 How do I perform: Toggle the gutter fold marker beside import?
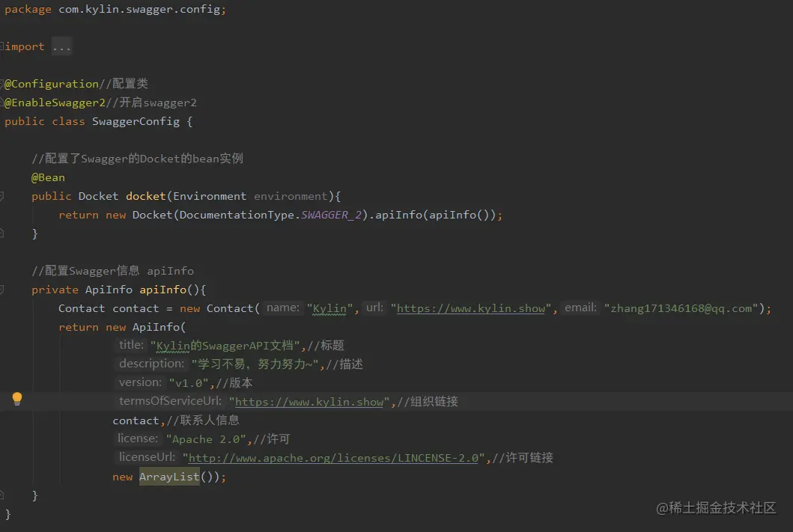pos(2,46)
